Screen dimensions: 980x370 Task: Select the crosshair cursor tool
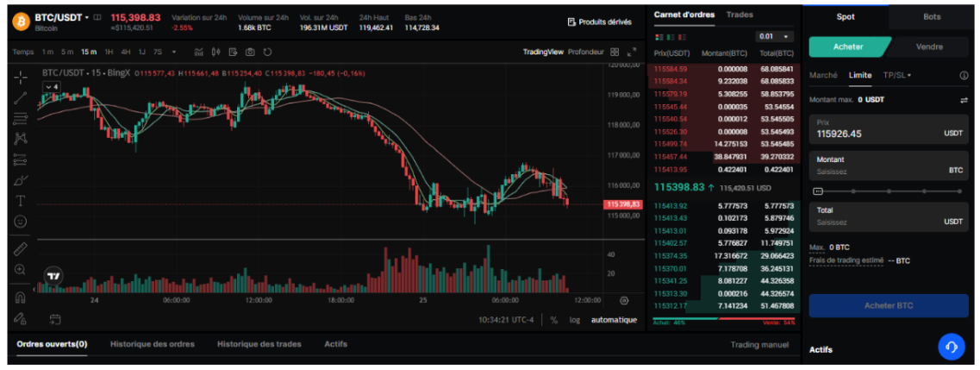point(20,78)
